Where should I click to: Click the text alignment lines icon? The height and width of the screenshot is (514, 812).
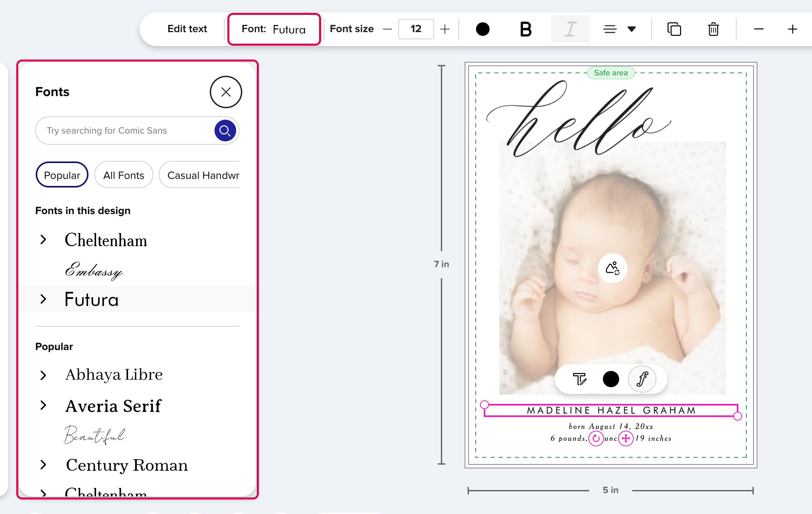coord(610,29)
